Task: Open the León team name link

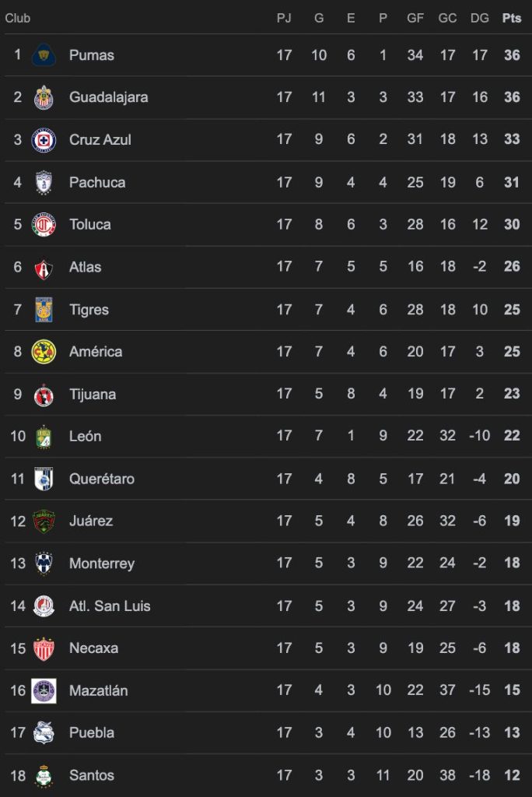Action: tap(85, 437)
